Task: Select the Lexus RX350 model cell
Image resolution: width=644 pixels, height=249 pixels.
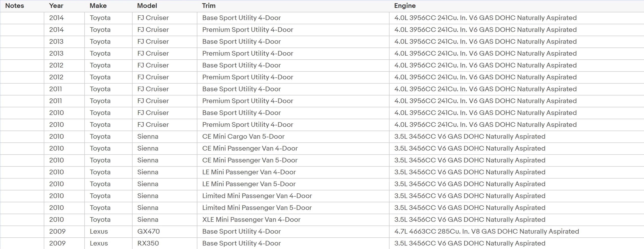Action: coord(164,243)
